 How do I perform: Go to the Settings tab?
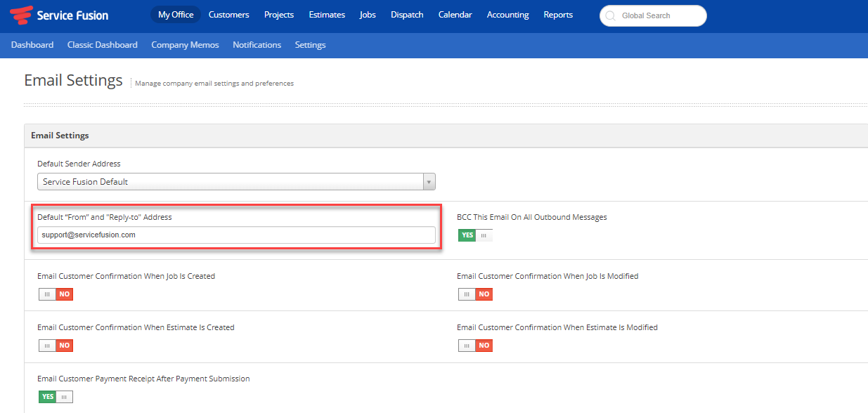[311, 45]
